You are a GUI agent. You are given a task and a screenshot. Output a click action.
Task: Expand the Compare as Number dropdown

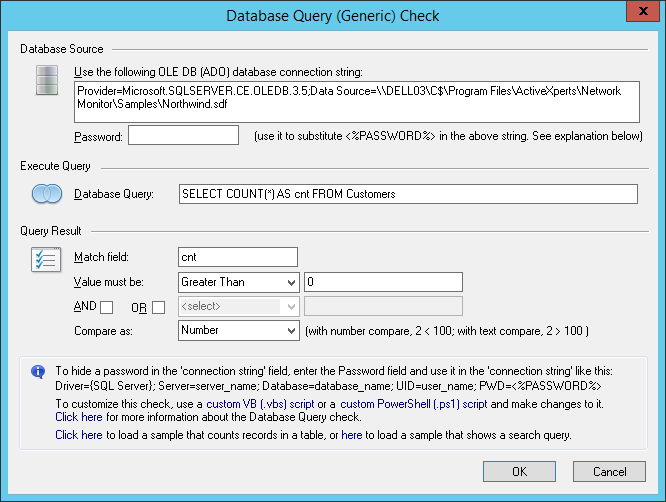(238, 330)
